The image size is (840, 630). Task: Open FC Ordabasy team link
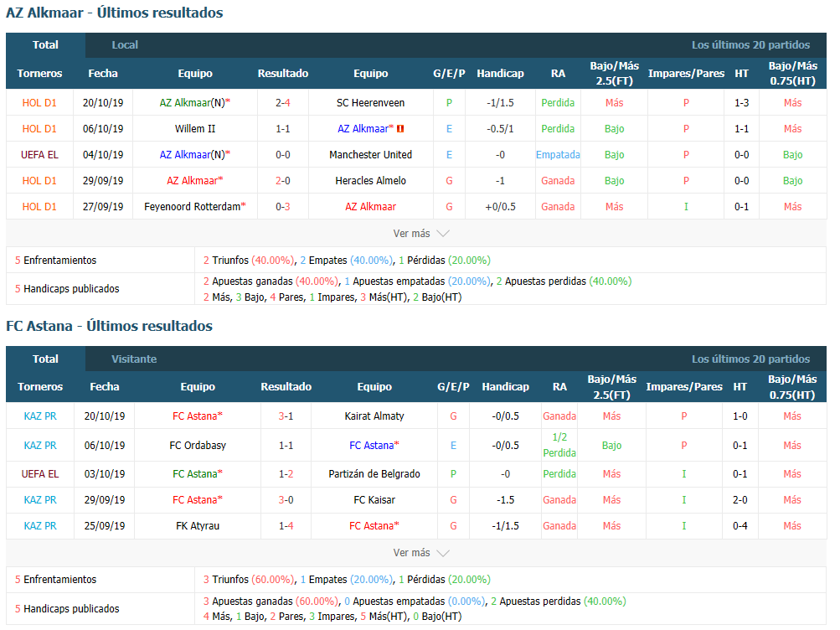pos(198,445)
